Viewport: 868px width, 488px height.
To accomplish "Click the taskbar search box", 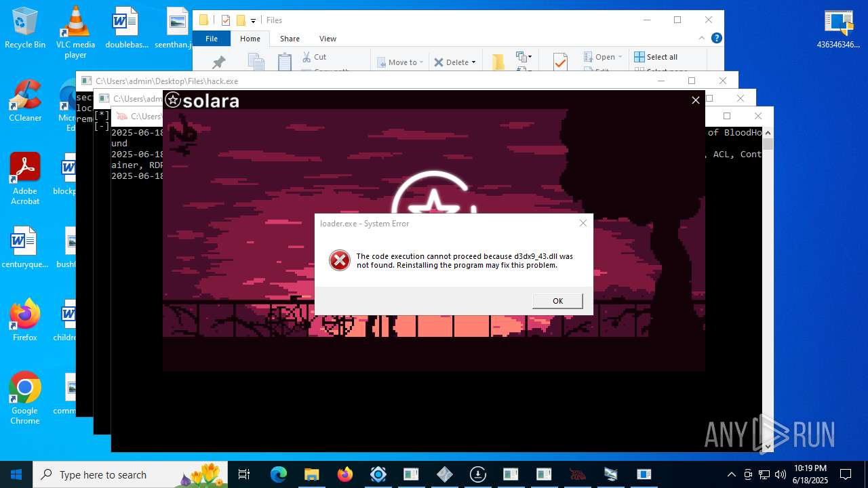I will click(x=130, y=474).
